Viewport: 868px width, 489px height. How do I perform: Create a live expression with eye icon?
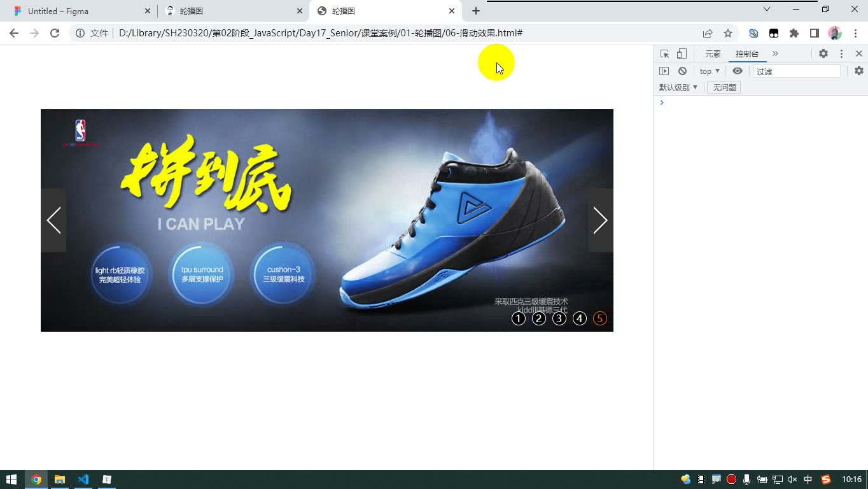(738, 71)
